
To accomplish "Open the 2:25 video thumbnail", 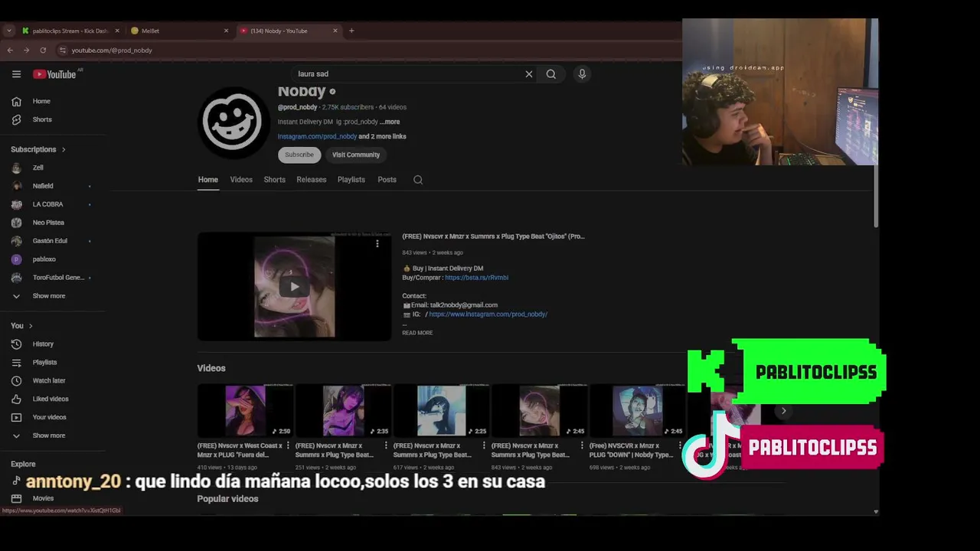I will 441,410.
